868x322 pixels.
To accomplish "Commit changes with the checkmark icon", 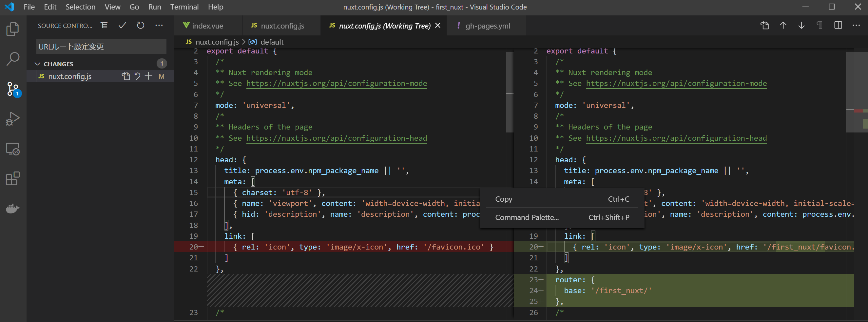I will pyautogui.click(x=122, y=26).
